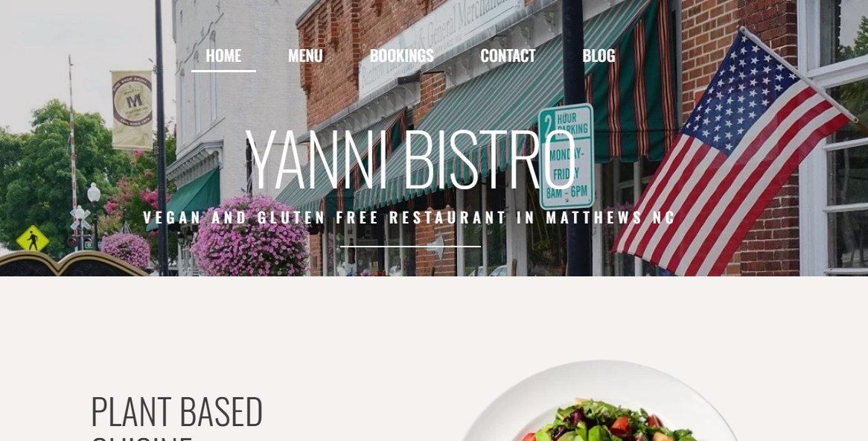Click the 2 hour parking sign
This screenshot has width=868, height=441.
click(x=566, y=156)
